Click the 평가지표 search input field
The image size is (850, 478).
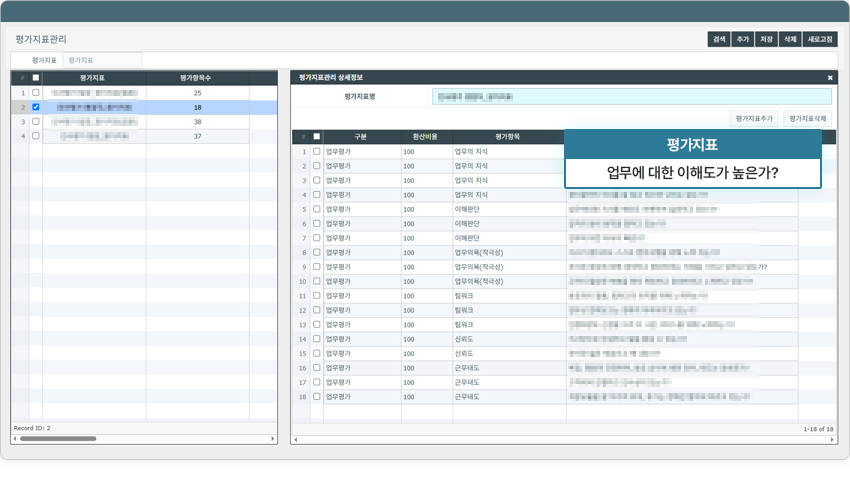(102, 61)
